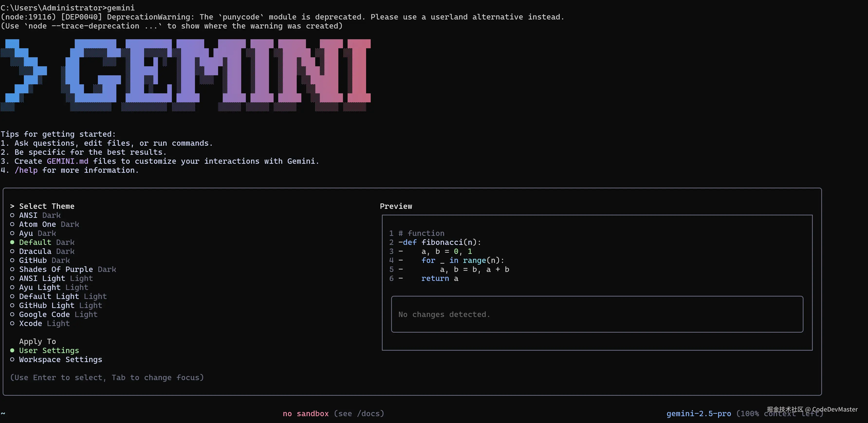Pick the Dracula Dark theme
868x423 pixels.
pyautogui.click(x=42, y=251)
